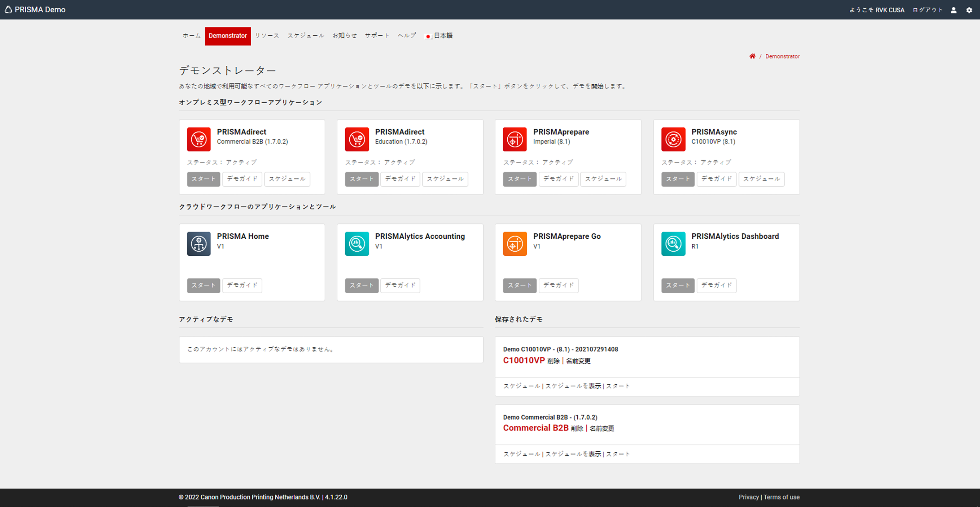
Task: Open the saved Commercial B2B demo title
Action: click(x=536, y=428)
